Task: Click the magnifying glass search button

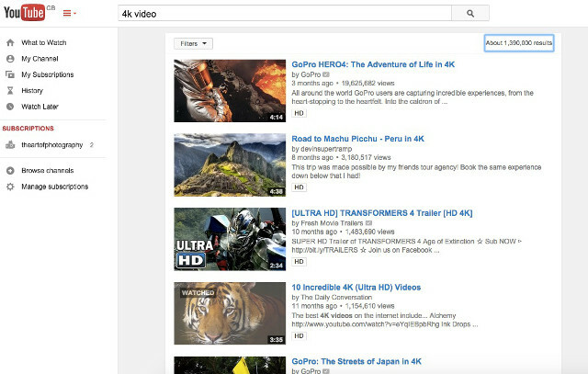Action: [x=470, y=14]
